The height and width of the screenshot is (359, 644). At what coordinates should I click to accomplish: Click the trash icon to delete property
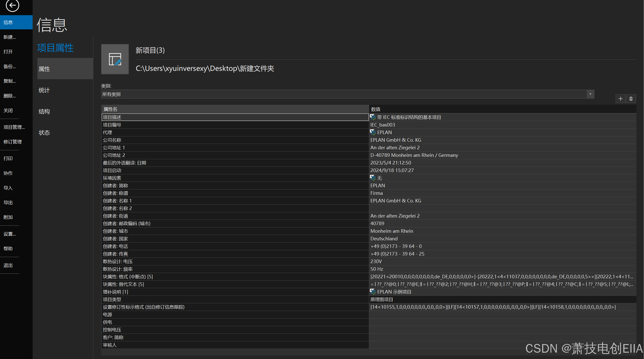[x=631, y=99]
